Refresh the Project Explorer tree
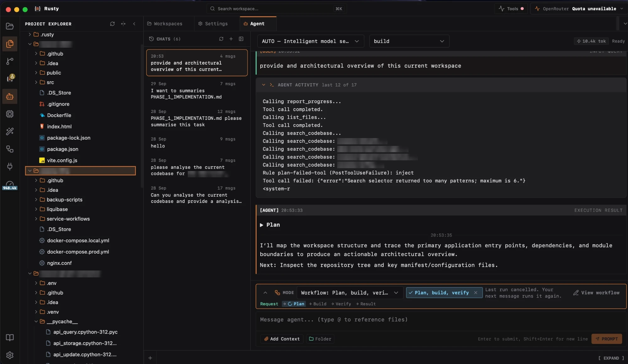628x364 pixels. (x=112, y=24)
